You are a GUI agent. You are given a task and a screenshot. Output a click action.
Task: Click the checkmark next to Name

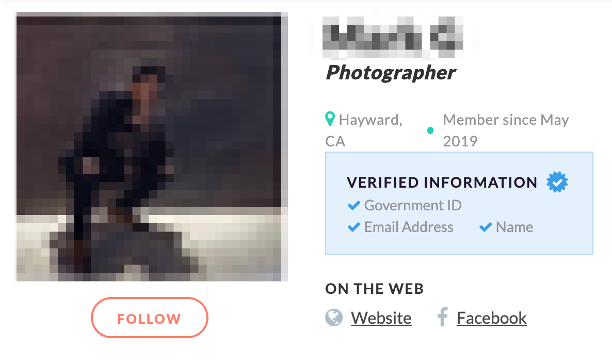(x=486, y=227)
